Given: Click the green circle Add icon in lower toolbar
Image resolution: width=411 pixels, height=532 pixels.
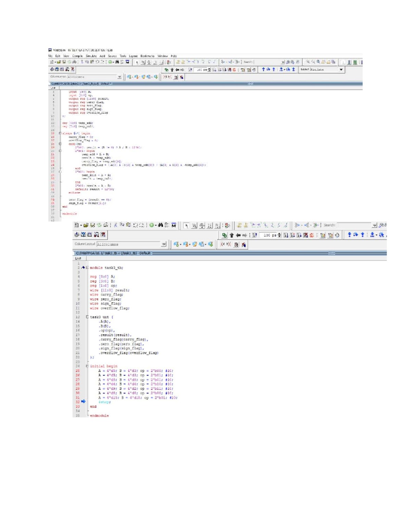Looking at the screenshot, I should [x=151, y=225].
